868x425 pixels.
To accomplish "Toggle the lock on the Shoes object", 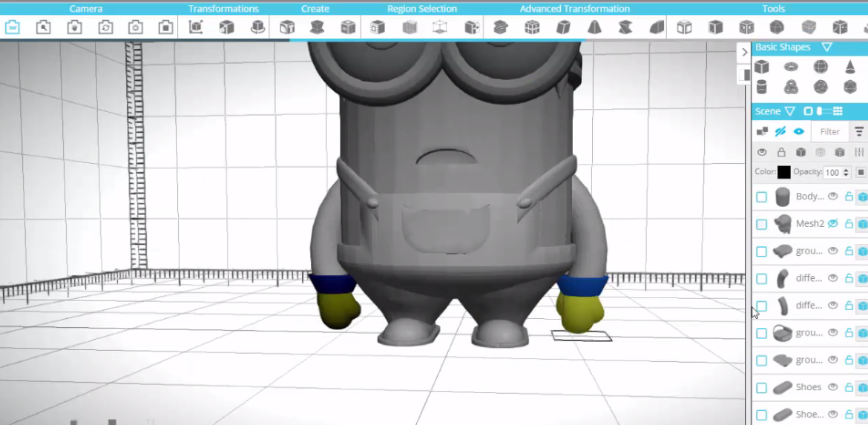I will 848,387.
